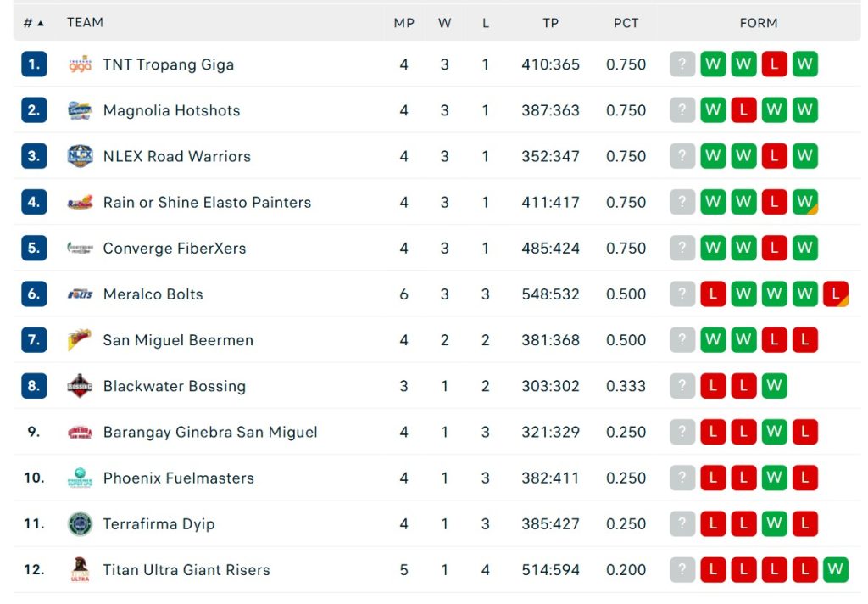
Task: Click the Titan Ultra Giant Risers logo
Action: (80, 569)
